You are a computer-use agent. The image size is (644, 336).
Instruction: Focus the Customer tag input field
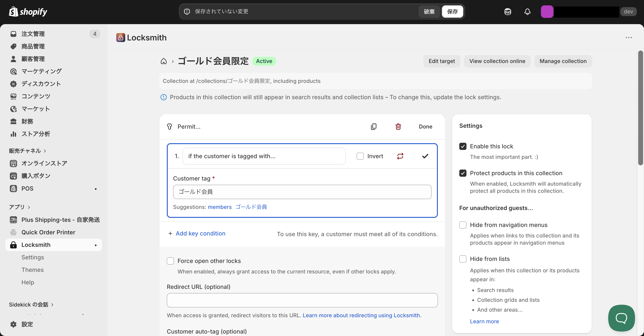(x=302, y=192)
